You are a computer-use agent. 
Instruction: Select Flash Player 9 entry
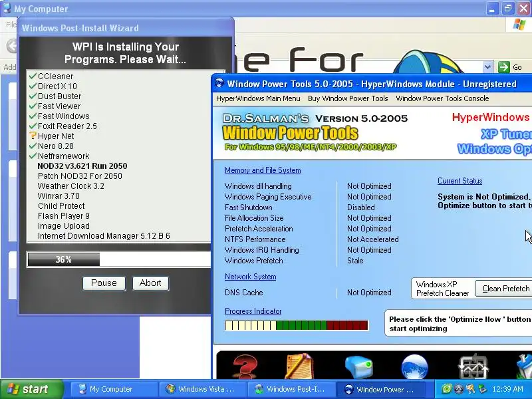(63, 215)
